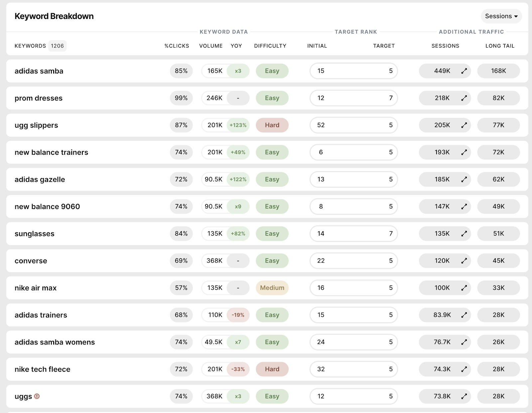This screenshot has height=413, width=532.
Task: Sort by the Volume column header
Action: tap(211, 46)
